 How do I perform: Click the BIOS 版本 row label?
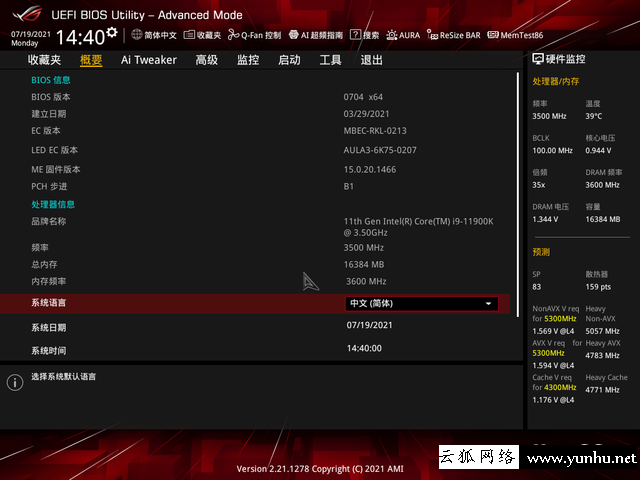[x=51, y=97]
